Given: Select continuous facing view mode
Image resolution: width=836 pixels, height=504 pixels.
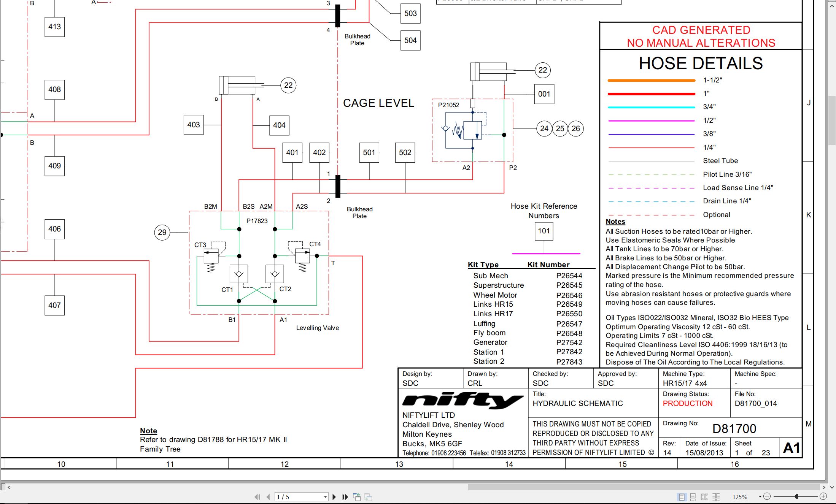Looking at the screenshot, I should click(716, 497).
